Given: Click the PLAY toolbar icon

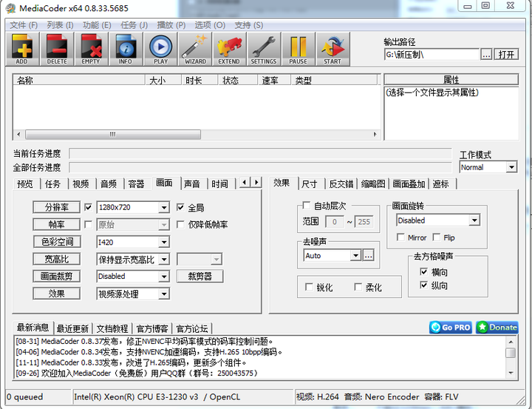Looking at the screenshot, I should (x=160, y=49).
